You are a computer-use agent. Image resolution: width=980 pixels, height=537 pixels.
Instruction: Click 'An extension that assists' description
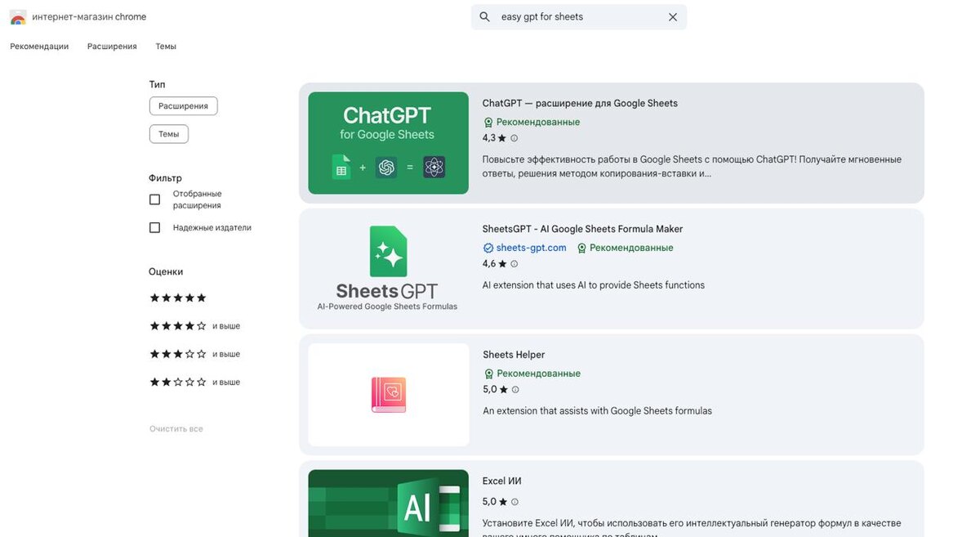pyautogui.click(x=598, y=411)
